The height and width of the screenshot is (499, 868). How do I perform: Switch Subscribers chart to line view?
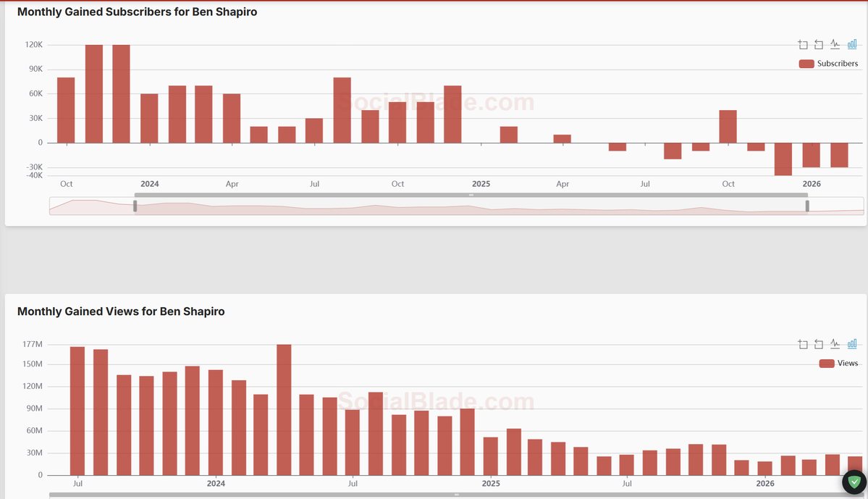click(x=835, y=44)
